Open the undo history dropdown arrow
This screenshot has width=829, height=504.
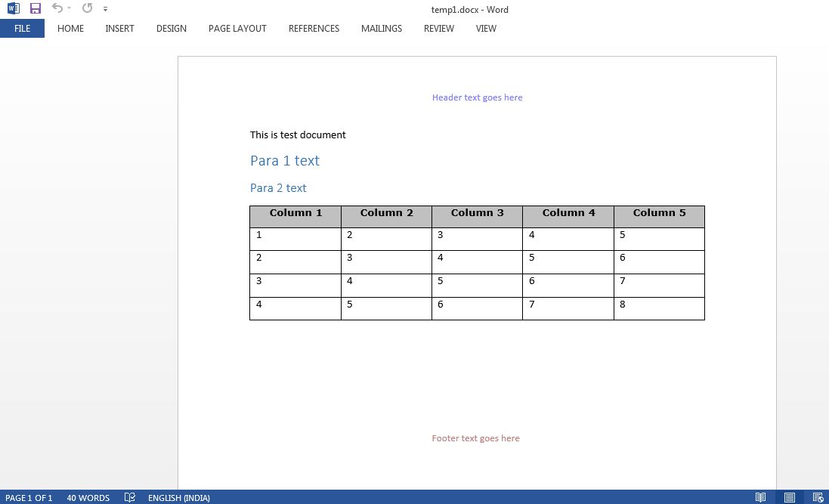click(69, 8)
